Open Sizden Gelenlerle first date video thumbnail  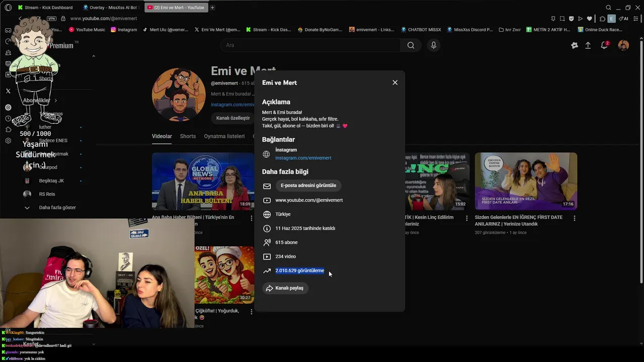pos(526,181)
